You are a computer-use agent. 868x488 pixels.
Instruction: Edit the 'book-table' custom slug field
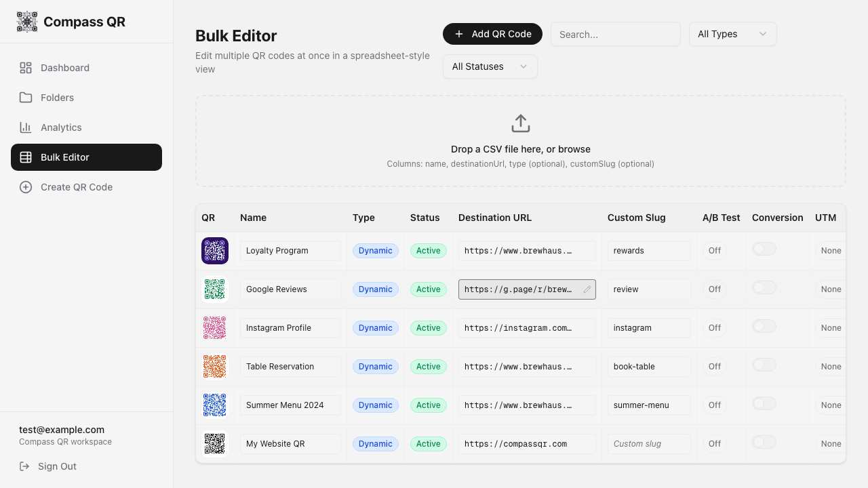649,367
